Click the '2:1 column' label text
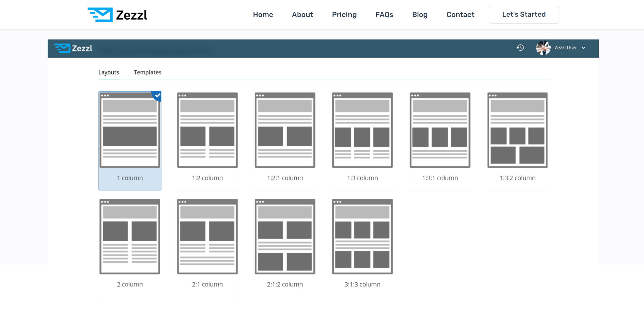 (x=208, y=284)
